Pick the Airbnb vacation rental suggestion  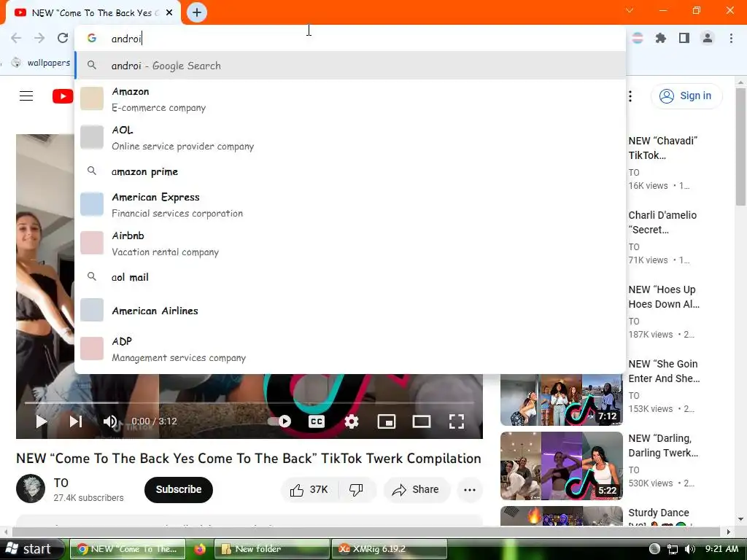pos(350,244)
